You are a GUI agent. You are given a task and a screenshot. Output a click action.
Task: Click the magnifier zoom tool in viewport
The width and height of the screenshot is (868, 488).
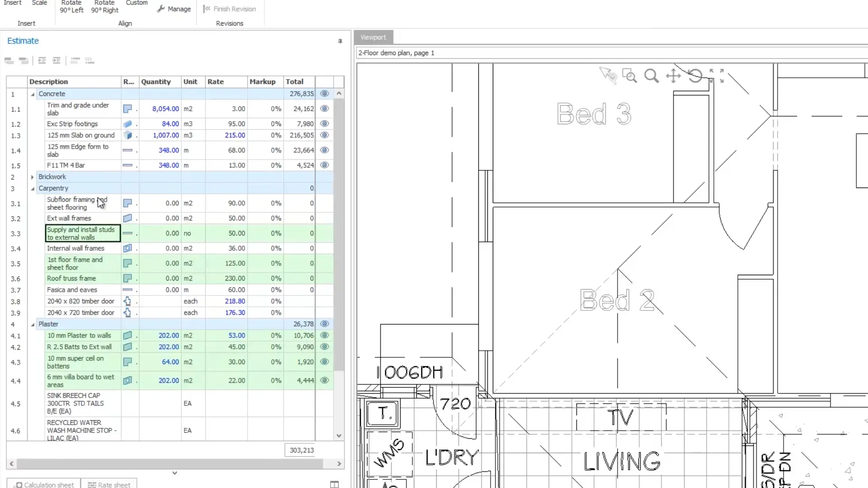pos(651,75)
